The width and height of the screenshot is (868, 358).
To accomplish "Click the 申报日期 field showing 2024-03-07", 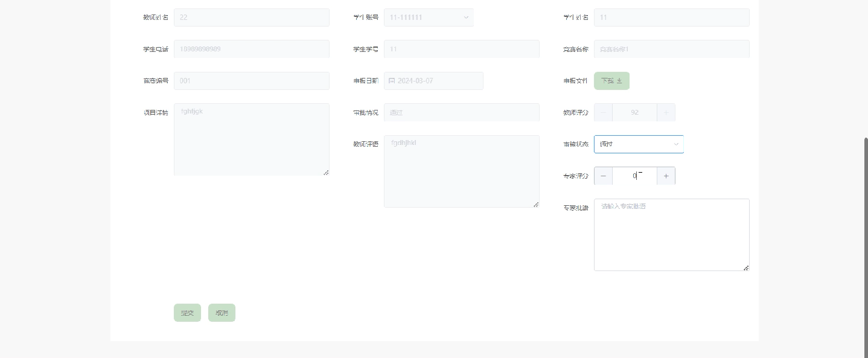I will tap(433, 81).
